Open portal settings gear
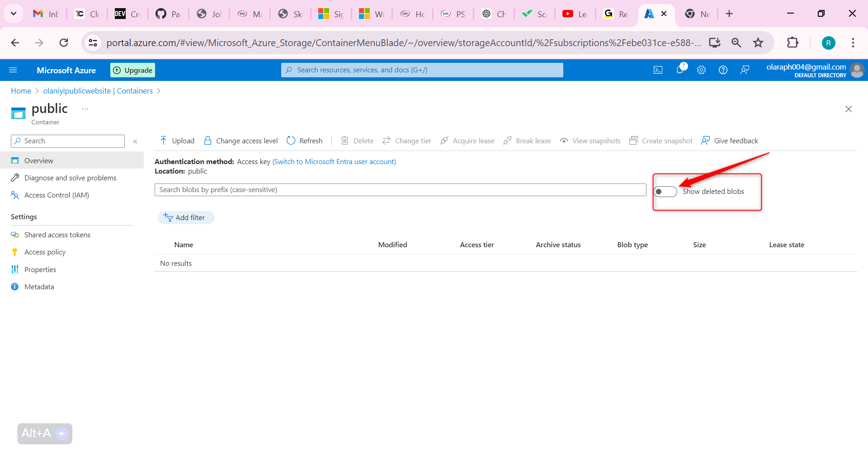Image resolution: width=868 pixels, height=461 pixels. click(702, 70)
